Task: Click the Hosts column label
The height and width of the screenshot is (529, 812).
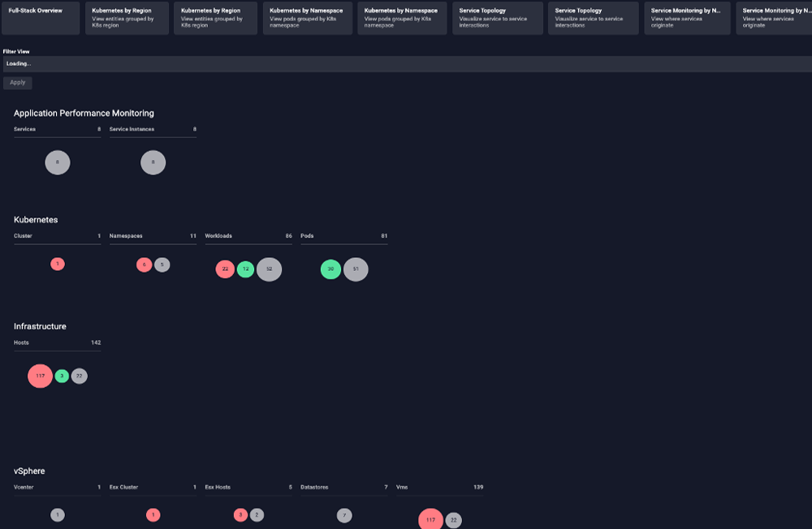Action: pos(21,342)
